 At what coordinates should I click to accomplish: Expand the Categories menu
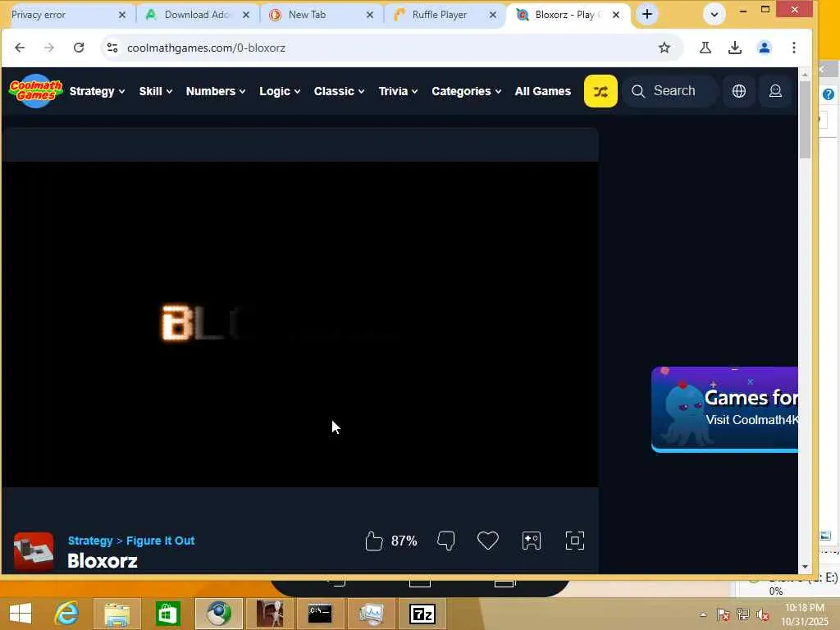(466, 91)
